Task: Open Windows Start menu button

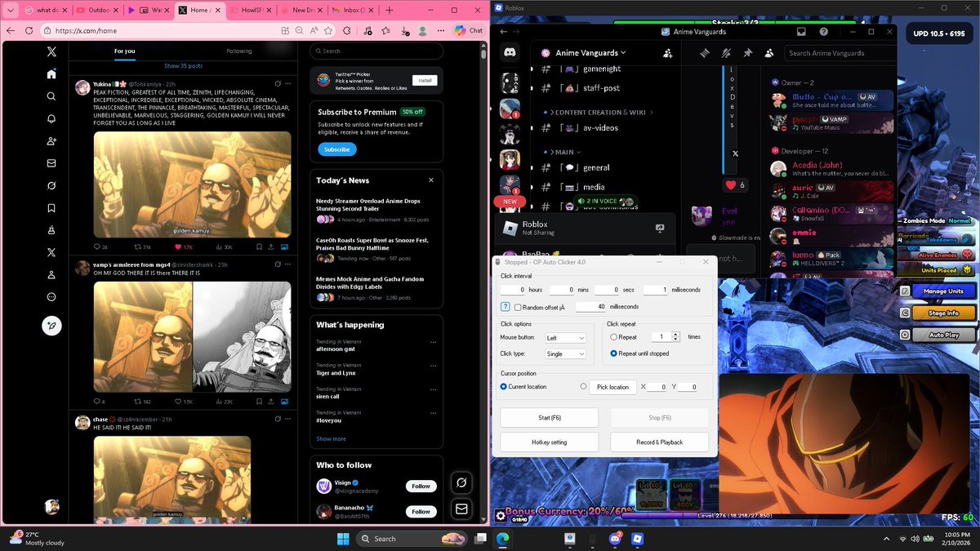Action: [x=342, y=539]
